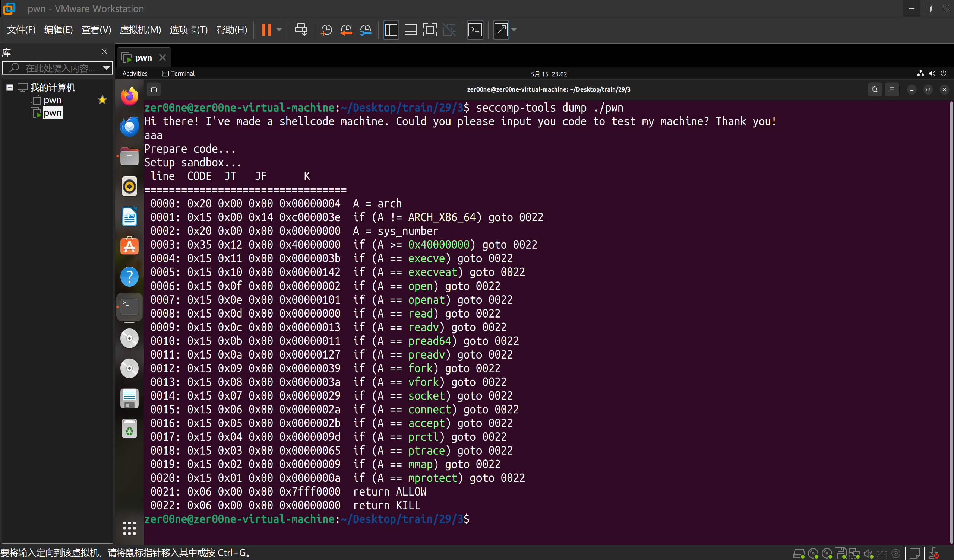Image resolution: width=954 pixels, height=560 pixels.
Task: Show Applications grid in the dock
Action: pos(129,528)
